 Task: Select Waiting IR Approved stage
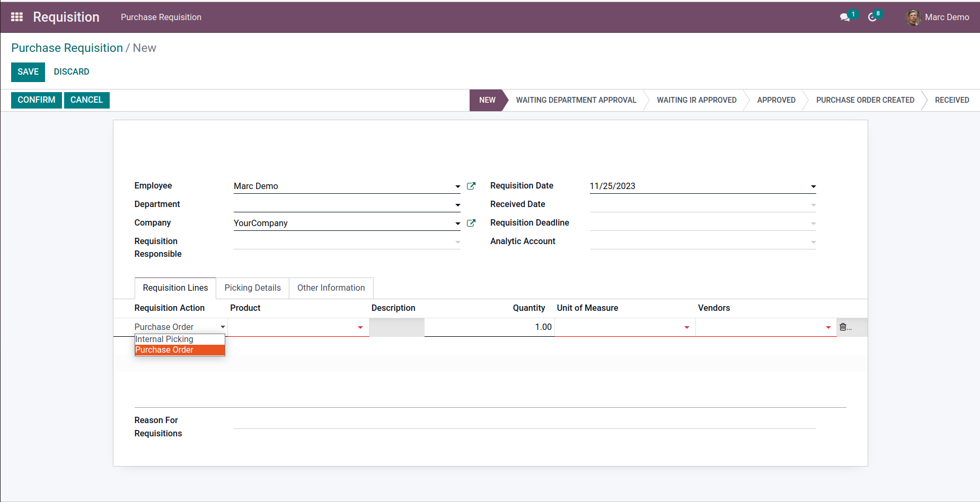(696, 100)
